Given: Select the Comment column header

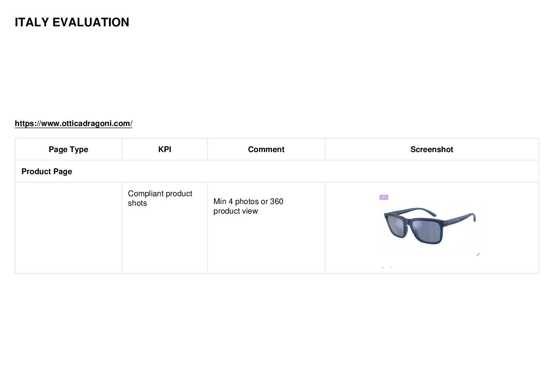Looking at the screenshot, I should [266, 149].
